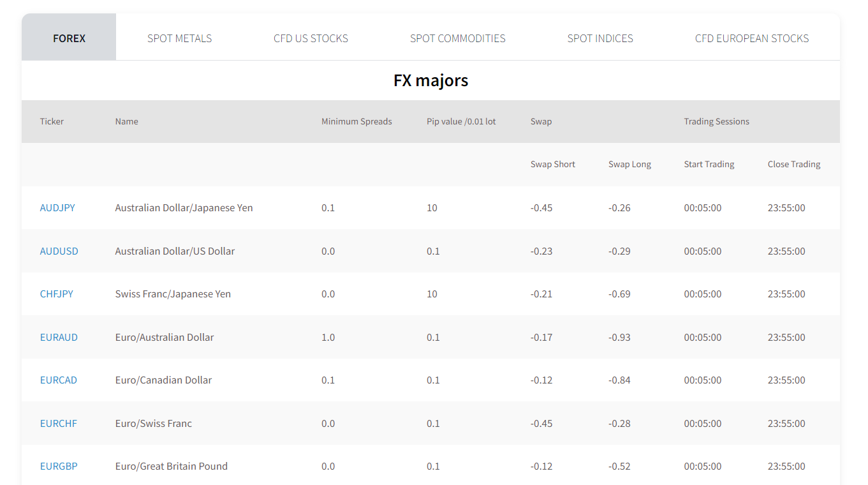Click AUDJPY start trading time 00:05:00
868x485 pixels.
[x=703, y=208]
